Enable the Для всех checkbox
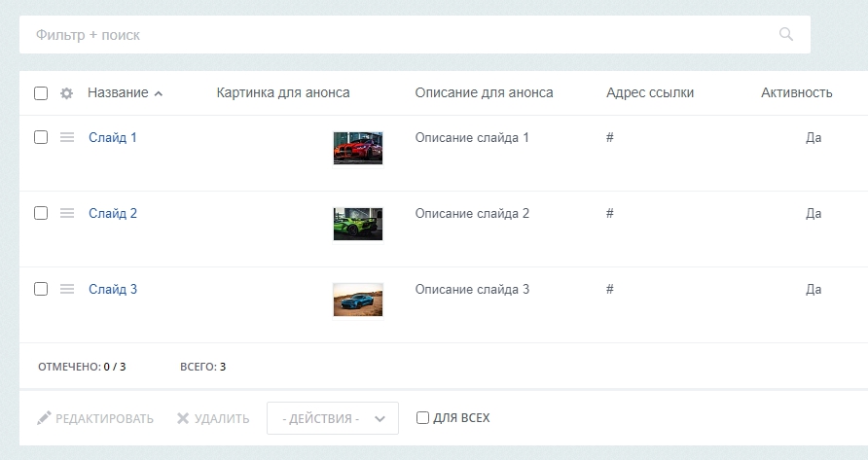The image size is (868, 460). point(422,417)
